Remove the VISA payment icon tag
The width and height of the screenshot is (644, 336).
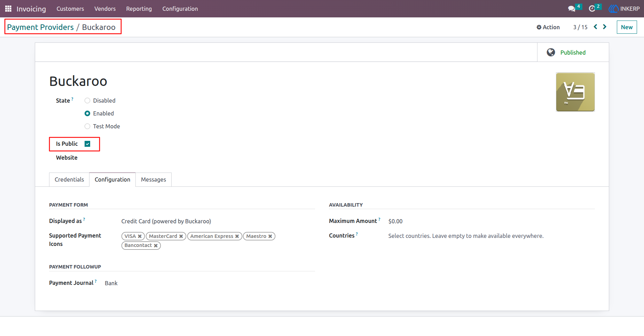(x=140, y=236)
